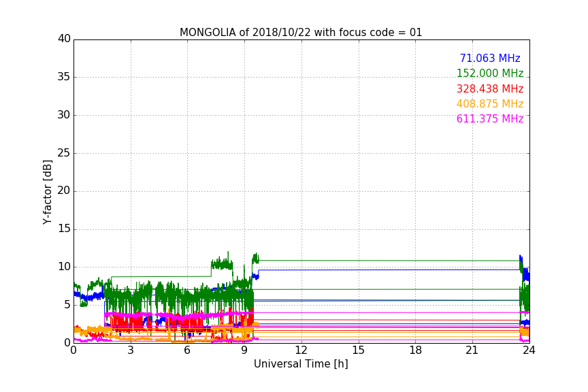Select the 328.438 MHz legend label
Viewport: 588px width, 392px height.
tap(490, 89)
